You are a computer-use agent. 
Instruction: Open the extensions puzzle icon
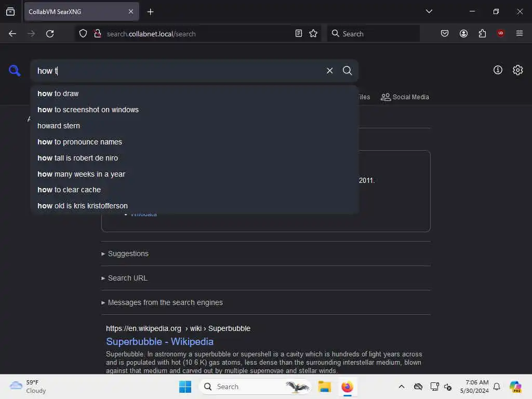(x=482, y=34)
